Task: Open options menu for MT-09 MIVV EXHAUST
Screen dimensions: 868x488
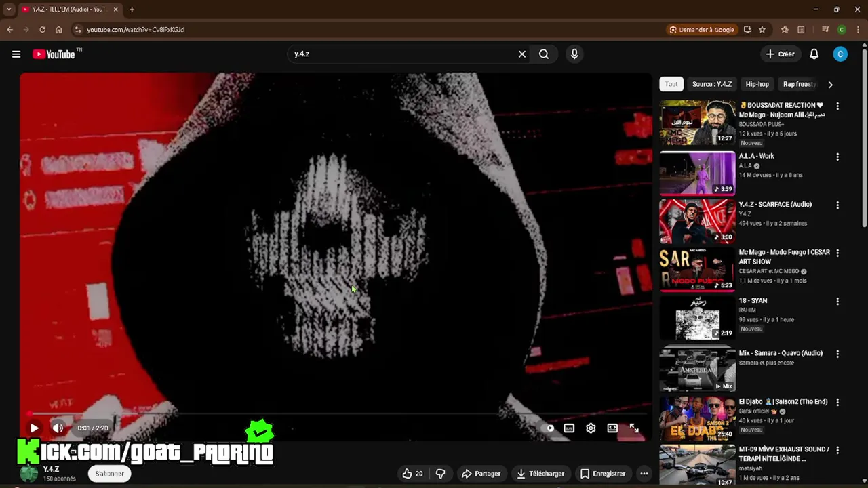Action: point(837,450)
